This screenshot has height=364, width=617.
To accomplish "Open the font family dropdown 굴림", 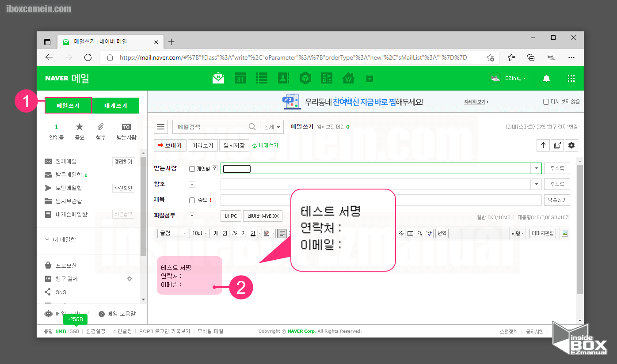I will click(x=172, y=233).
